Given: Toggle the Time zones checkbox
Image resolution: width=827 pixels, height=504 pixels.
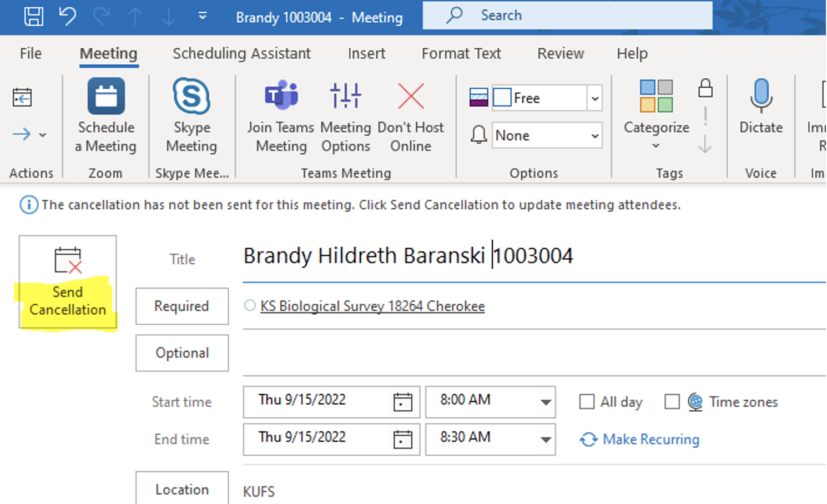Looking at the screenshot, I should click(672, 401).
